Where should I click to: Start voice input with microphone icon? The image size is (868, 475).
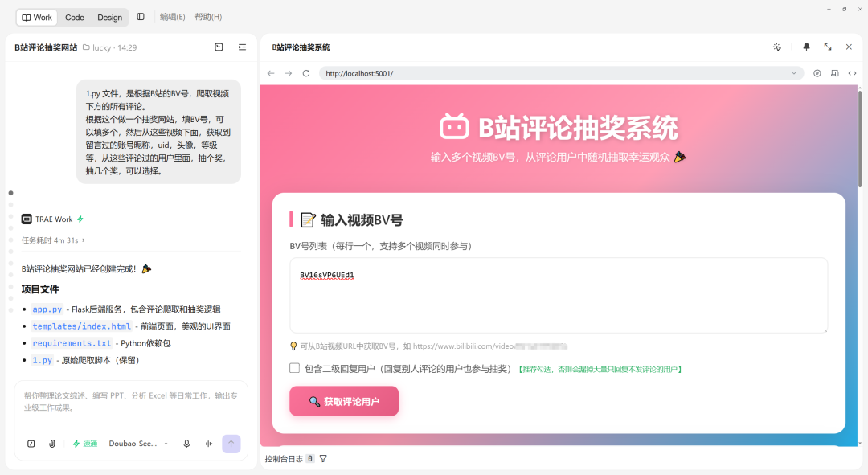pyautogui.click(x=186, y=444)
